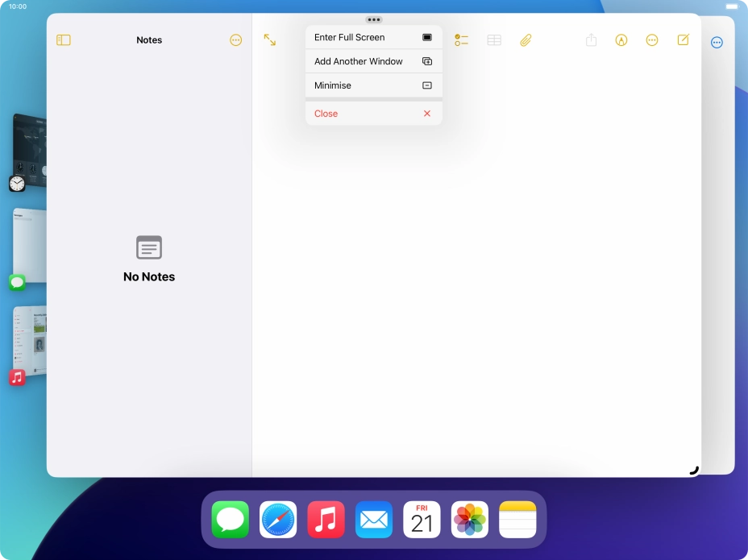This screenshot has width=748, height=560.
Task: Attach a file using the paperclip icon
Action: [x=526, y=39]
